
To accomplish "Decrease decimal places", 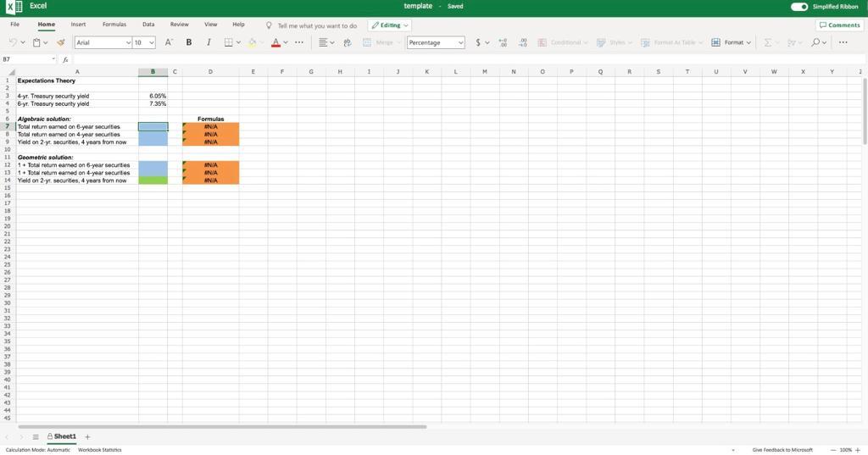I will tap(523, 42).
